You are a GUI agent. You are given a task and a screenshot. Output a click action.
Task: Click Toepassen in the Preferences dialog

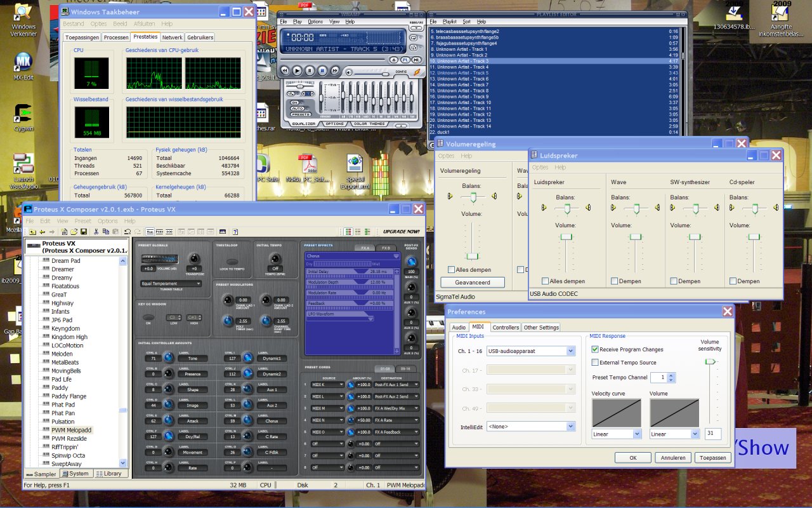pos(713,457)
